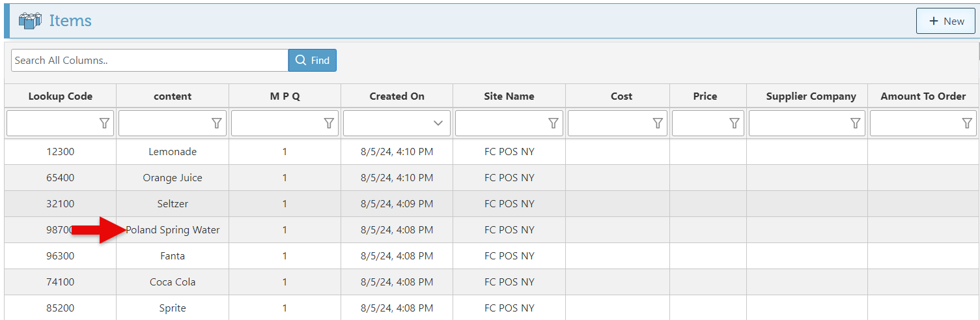980x320 pixels.
Task: Click the filter icon under M P Q
Action: (x=329, y=123)
